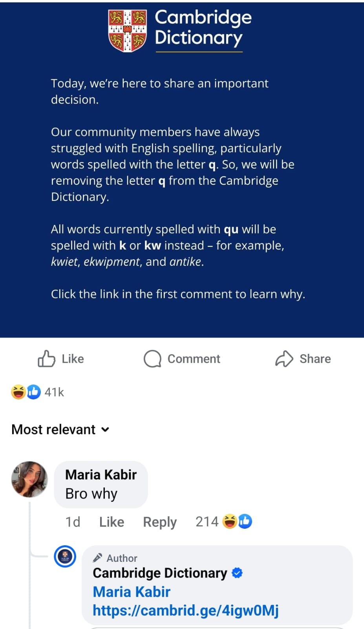Screen dimensions: 364x629
Task: Open Maria Kabir's name in comment bubble
Action: pos(101,475)
